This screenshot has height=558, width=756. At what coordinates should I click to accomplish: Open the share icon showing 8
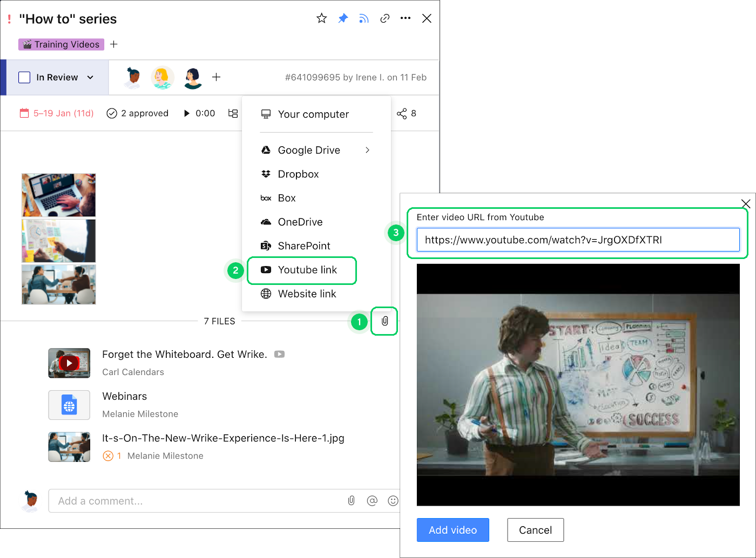point(406,113)
